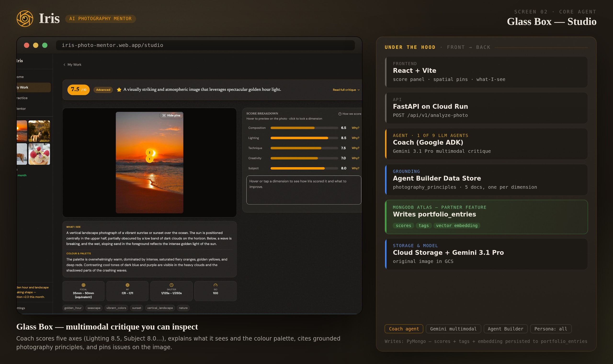Click the browser address bar URL
This screenshot has width=613, height=364.
(x=205, y=45)
